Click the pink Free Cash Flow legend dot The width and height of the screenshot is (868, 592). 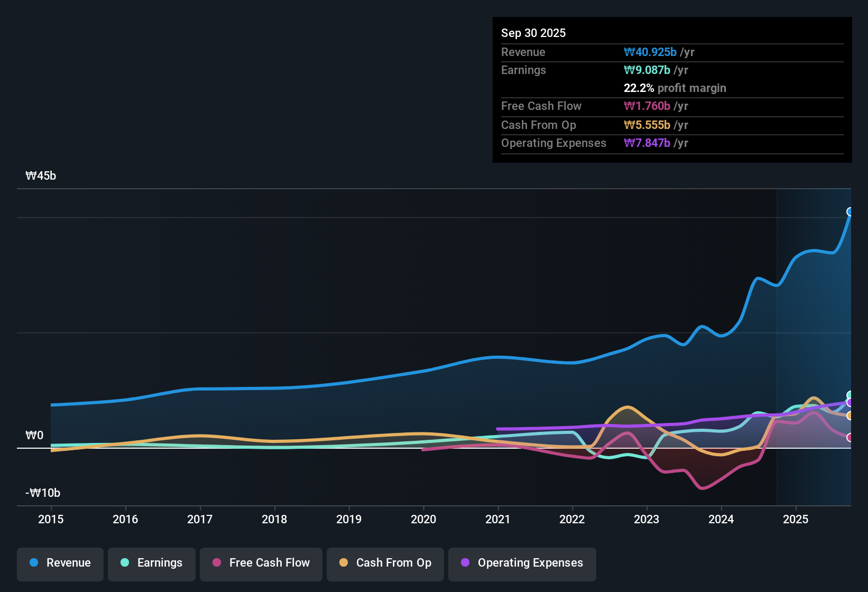coord(217,563)
